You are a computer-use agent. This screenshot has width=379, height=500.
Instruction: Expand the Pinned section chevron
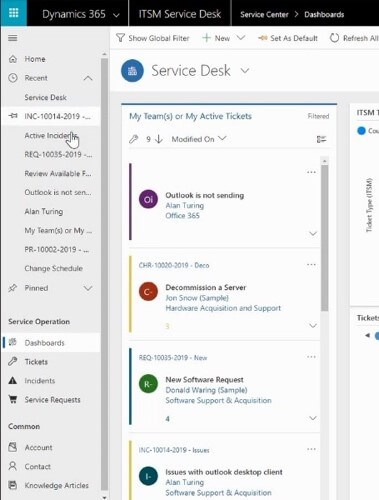click(88, 288)
